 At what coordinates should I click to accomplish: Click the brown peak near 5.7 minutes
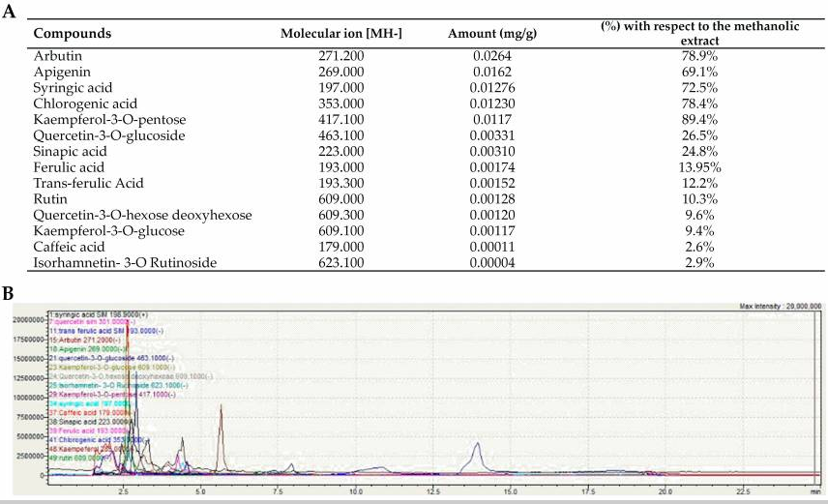point(221,410)
